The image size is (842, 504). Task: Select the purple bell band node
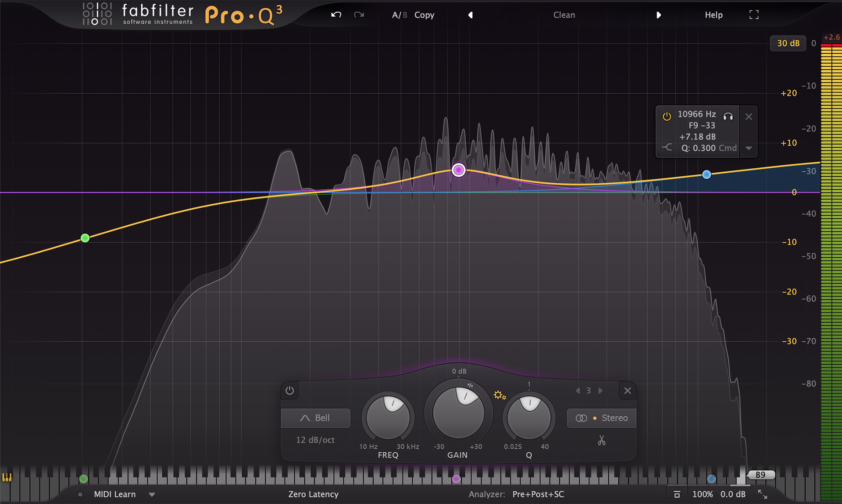pos(459,170)
